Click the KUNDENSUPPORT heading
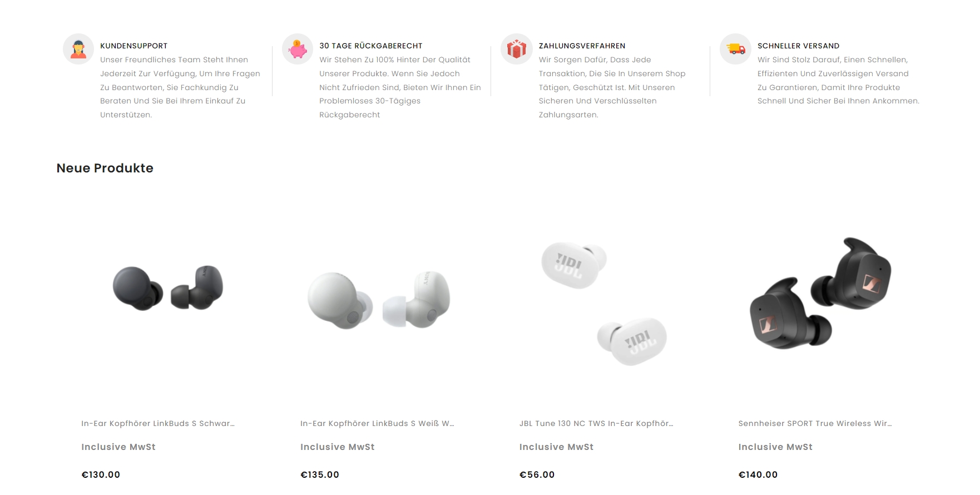 (133, 46)
